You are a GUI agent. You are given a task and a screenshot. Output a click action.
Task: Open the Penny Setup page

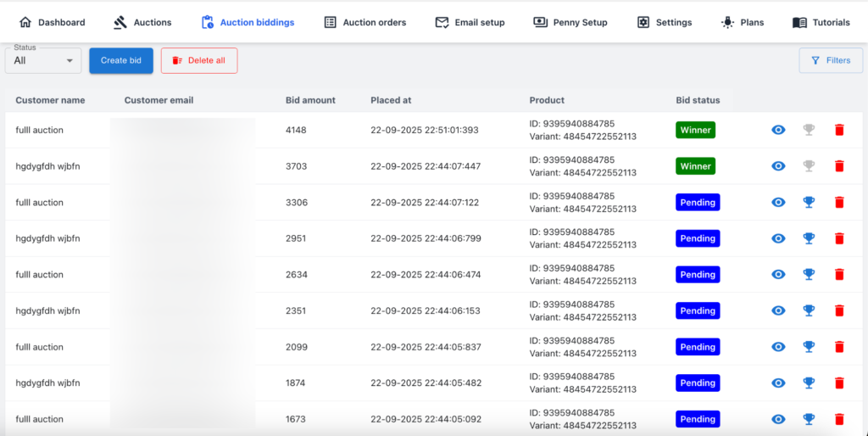pyautogui.click(x=570, y=22)
